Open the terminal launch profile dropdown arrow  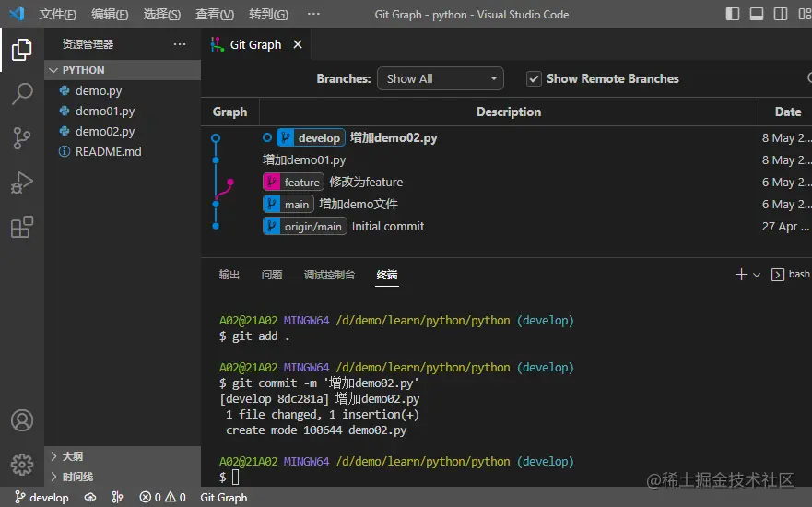point(757,275)
